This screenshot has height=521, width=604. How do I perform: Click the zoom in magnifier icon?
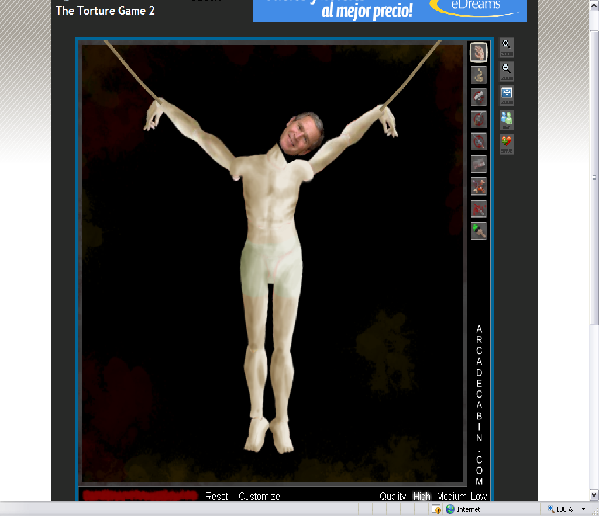[x=507, y=46]
